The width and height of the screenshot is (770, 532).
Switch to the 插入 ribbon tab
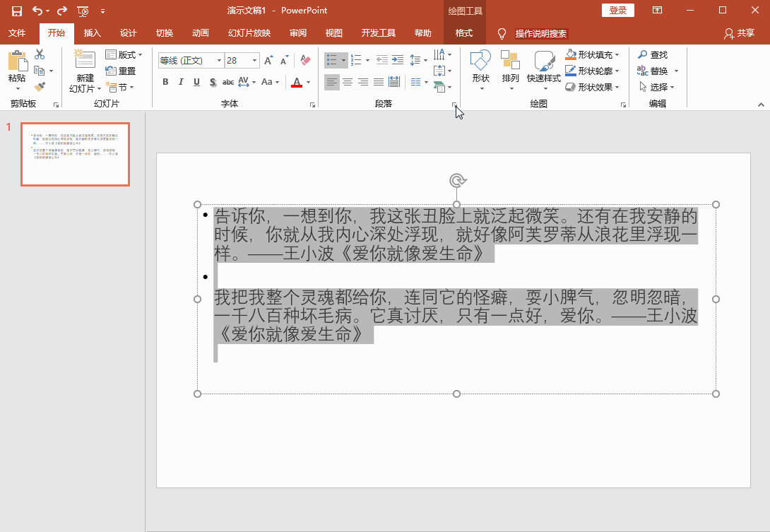point(93,33)
